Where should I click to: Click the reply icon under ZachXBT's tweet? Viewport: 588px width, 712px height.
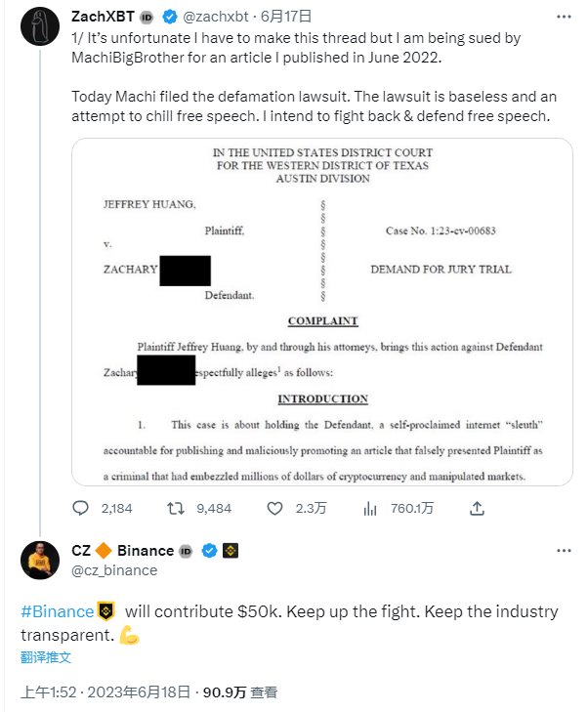pyautogui.click(x=82, y=508)
